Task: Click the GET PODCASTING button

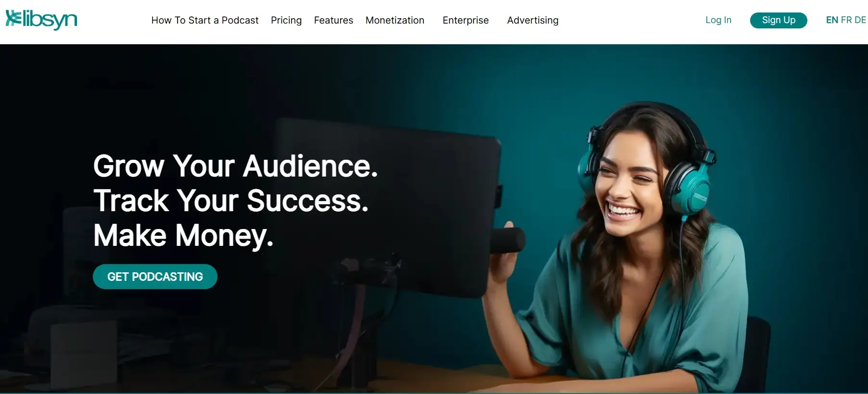Action: pos(155,277)
